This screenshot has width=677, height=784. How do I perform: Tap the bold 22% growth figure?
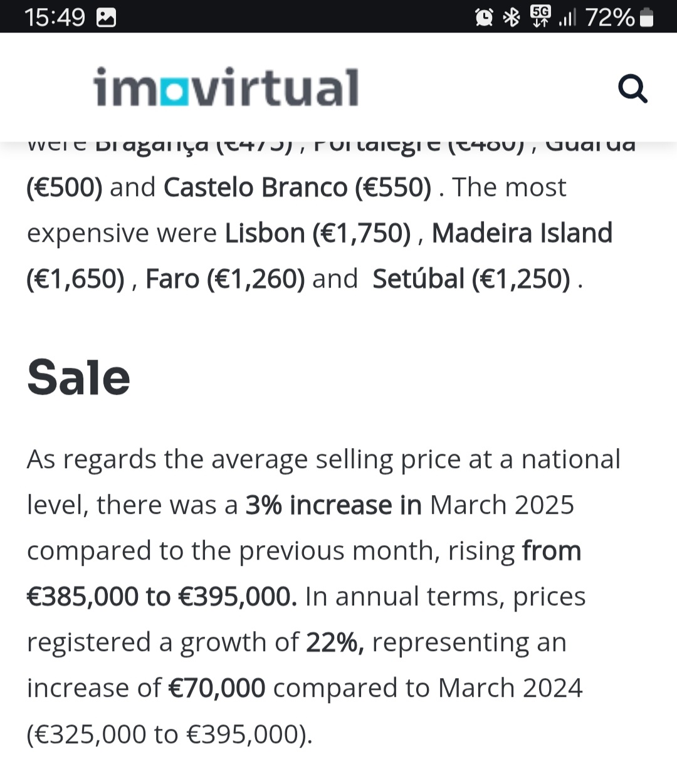click(335, 642)
